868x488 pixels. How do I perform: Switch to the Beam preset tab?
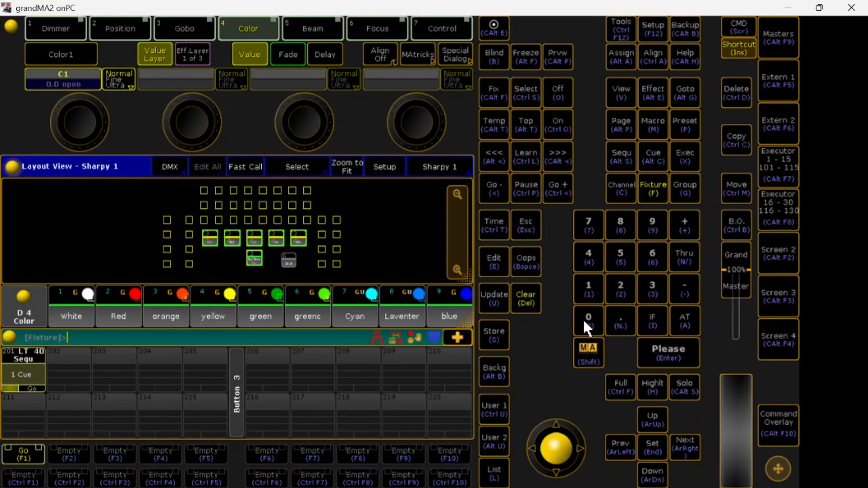[313, 28]
